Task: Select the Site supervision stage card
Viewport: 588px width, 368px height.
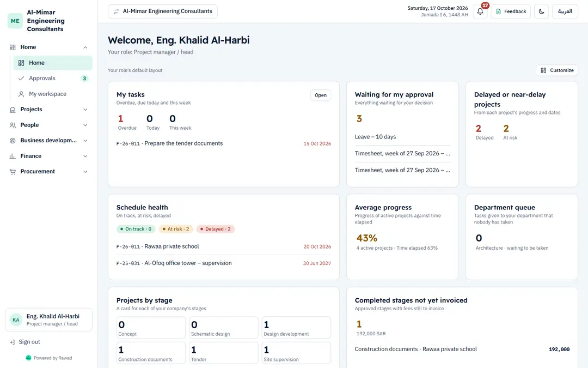Action: coord(296,353)
